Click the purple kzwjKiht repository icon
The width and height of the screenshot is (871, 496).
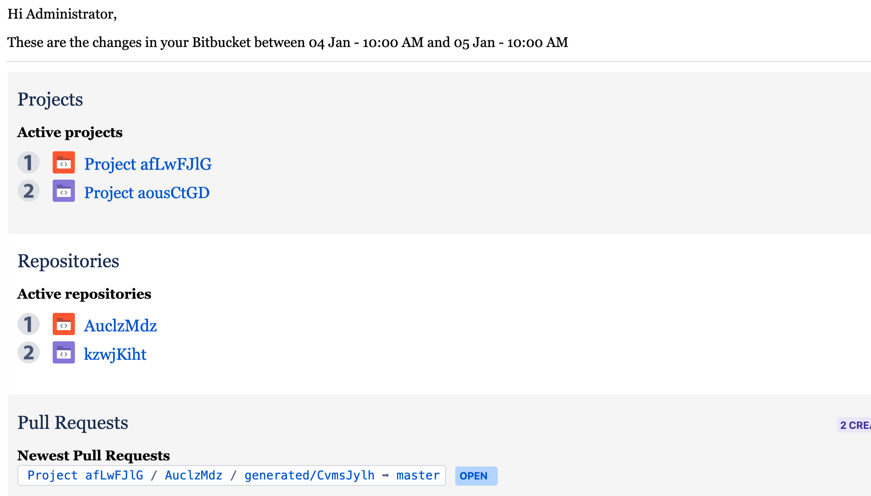pos(64,353)
